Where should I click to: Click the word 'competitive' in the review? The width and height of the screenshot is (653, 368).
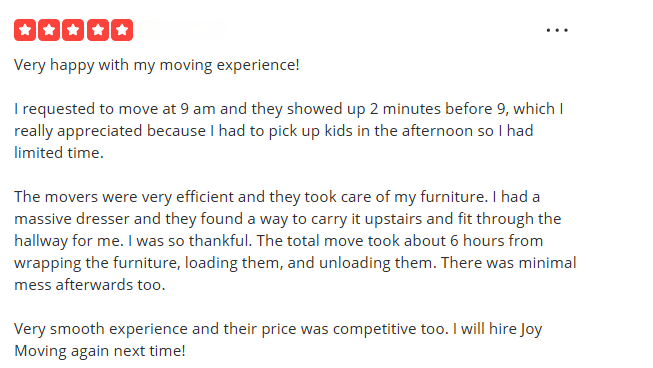pos(374,329)
